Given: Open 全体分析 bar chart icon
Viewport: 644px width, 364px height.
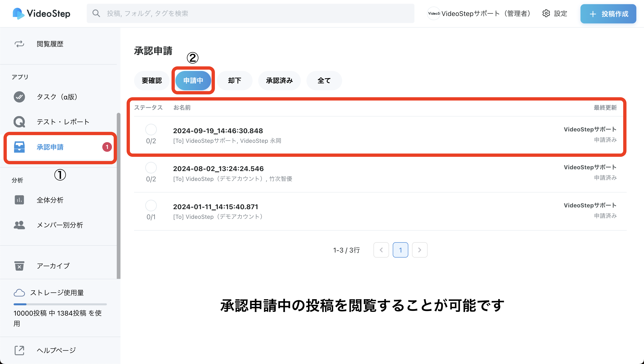Looking at the screenshot, I should click(x=19, y=200).
